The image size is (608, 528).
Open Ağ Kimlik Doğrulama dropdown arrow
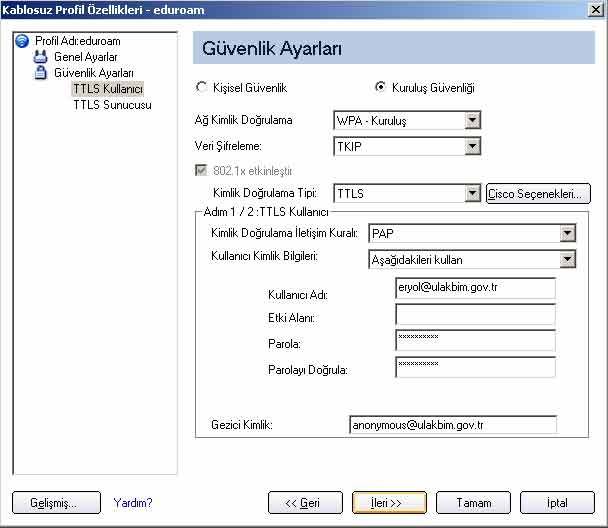472,120
